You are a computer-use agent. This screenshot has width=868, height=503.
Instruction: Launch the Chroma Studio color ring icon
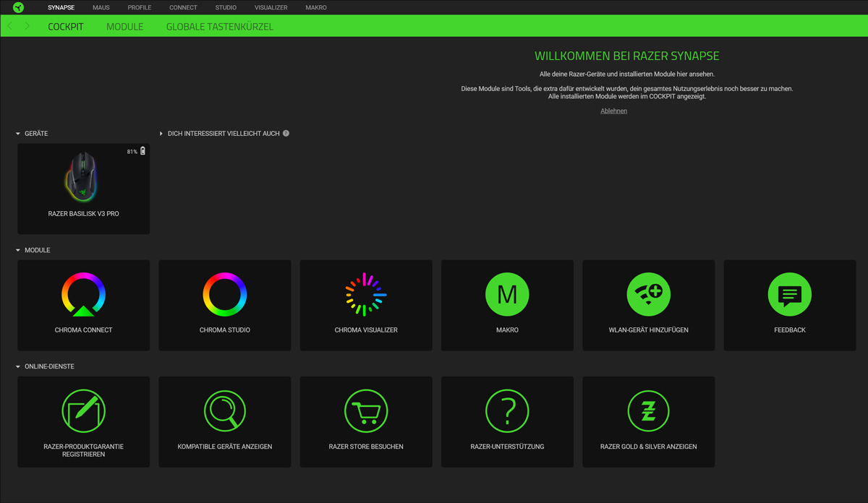(225, 295)
